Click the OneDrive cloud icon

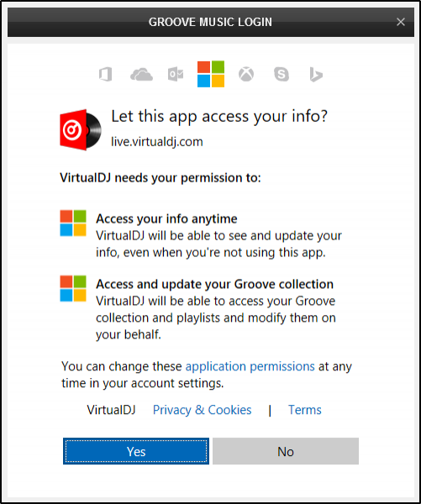(x=141, y=75)
